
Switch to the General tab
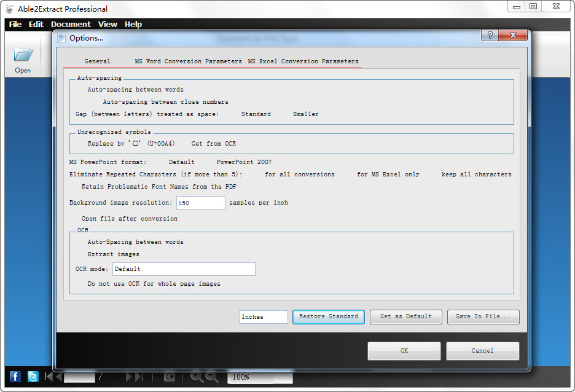(x=97, y=61)
